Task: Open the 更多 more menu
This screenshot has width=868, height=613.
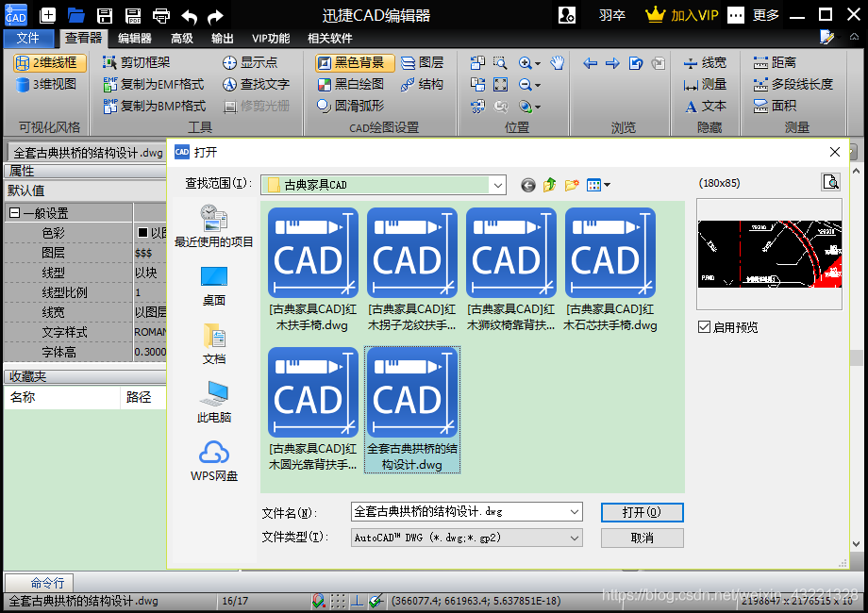Action: pyautogui.click(x=766, y=15)
